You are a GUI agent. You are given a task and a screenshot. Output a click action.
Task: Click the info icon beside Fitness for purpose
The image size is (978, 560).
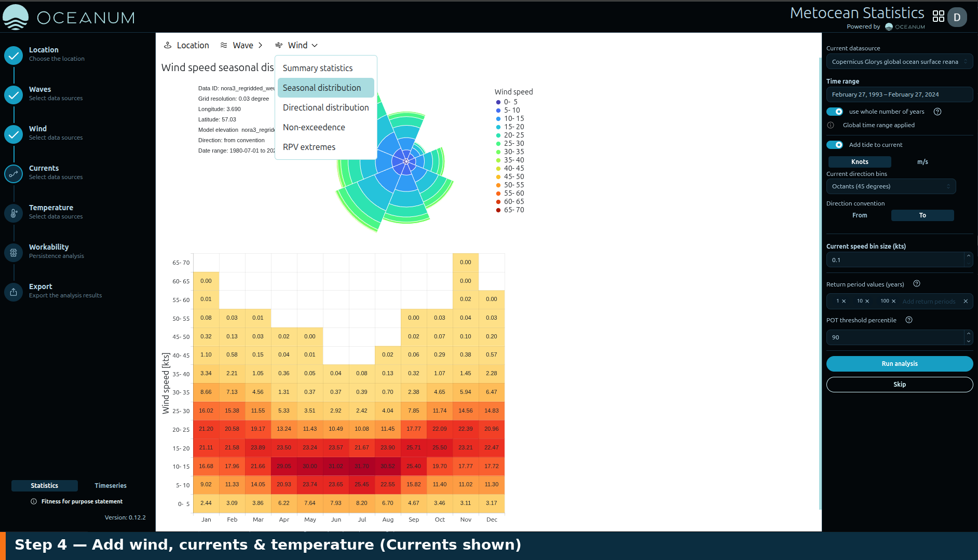(x=34, y=501)
